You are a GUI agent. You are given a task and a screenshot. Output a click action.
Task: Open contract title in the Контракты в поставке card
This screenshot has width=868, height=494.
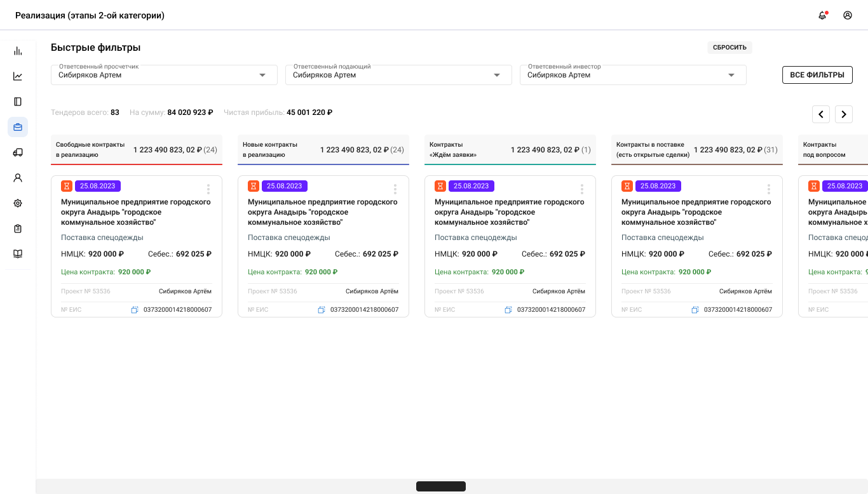point(696,212)
